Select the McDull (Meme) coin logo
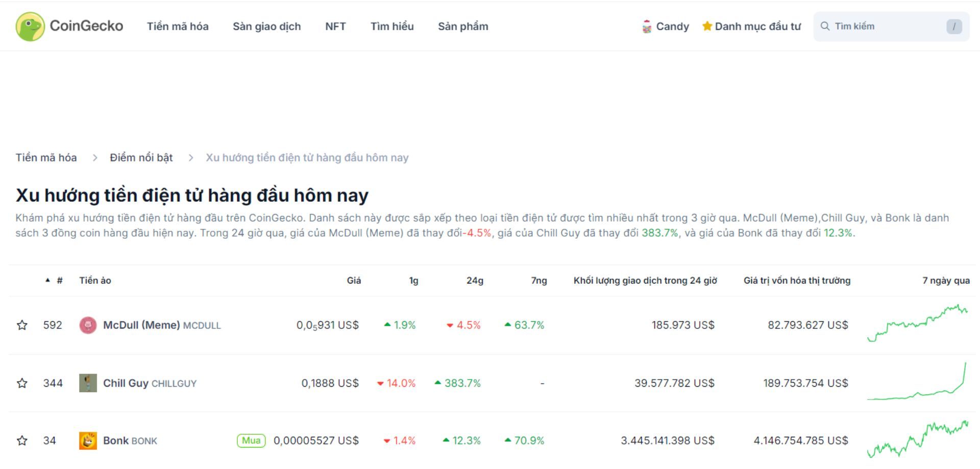Image resolution: width=980 pixels, height=469 pixels. (88, 324)
